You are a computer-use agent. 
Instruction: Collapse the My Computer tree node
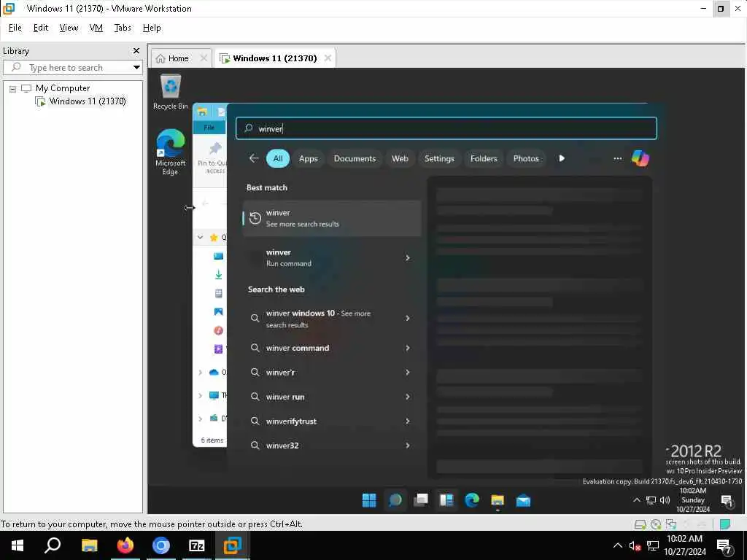13,88
